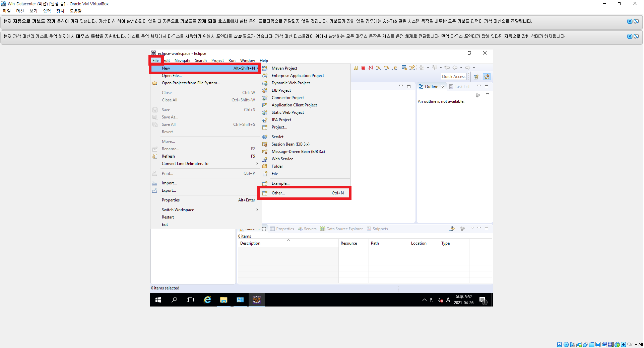This screenshot has width=644, height=348.
Task: Choose Folder in the New submenu
Action: coord(306,166)
